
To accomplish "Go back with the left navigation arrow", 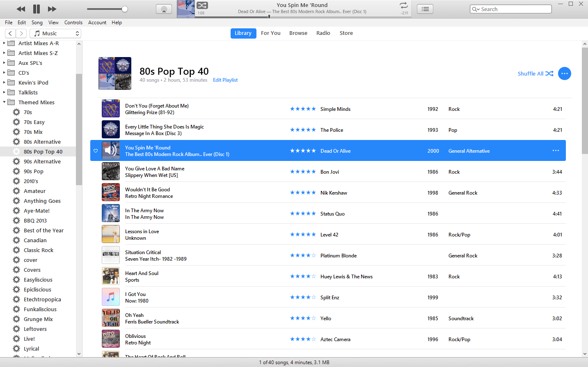I will coord(10,33).
